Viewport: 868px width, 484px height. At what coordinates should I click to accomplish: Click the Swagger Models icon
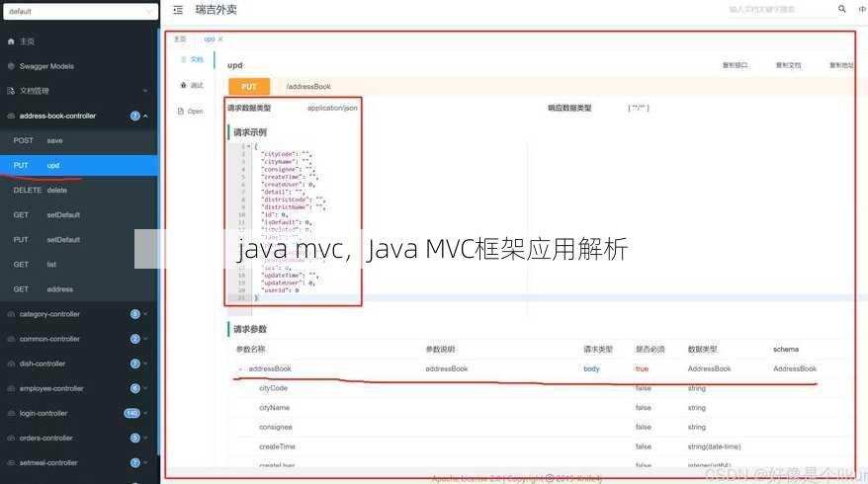(x=11, y=66)
